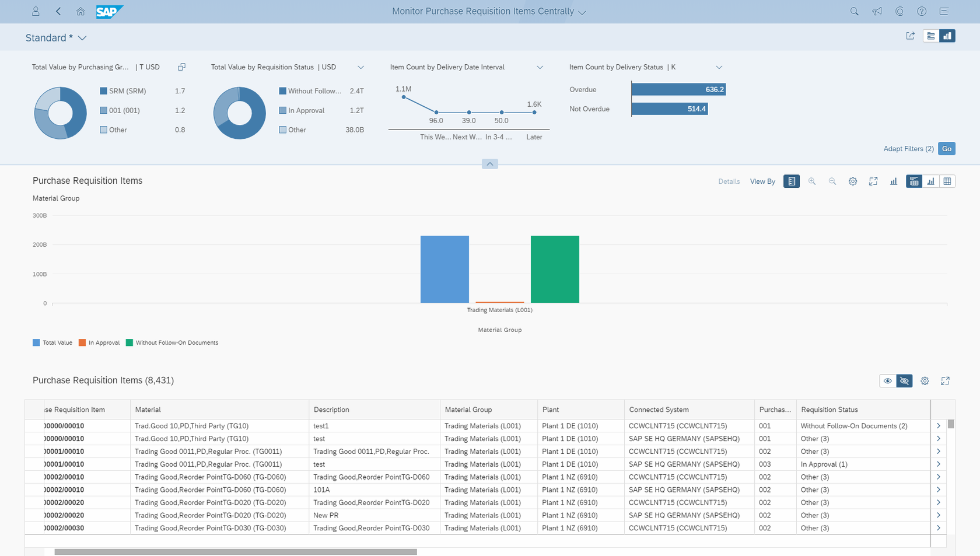The width and height of the screenshot is (980, 556).
Task: Open Item Count by Delivery Status dropdown
Action: point(719,67)
